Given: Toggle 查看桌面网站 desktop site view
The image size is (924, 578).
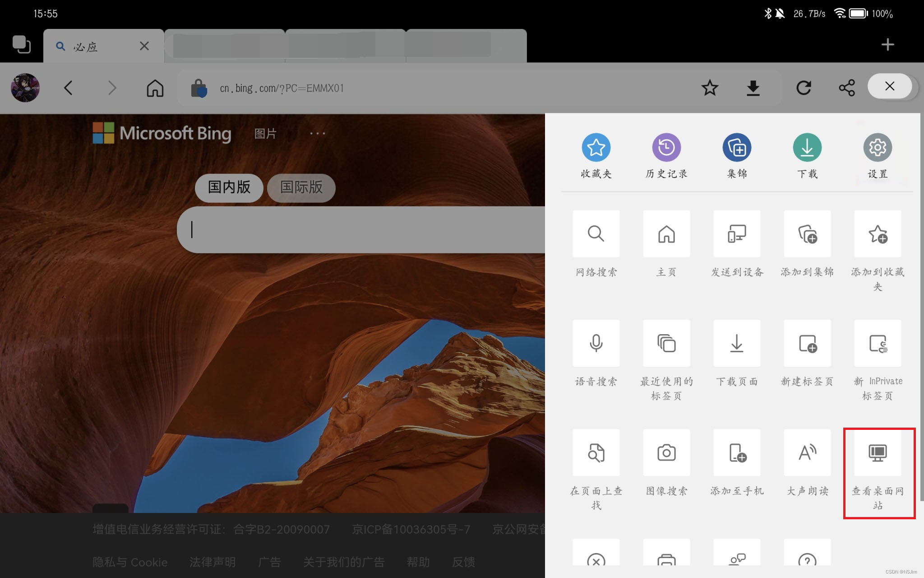Looking at the screenshot, I should 877,452.
